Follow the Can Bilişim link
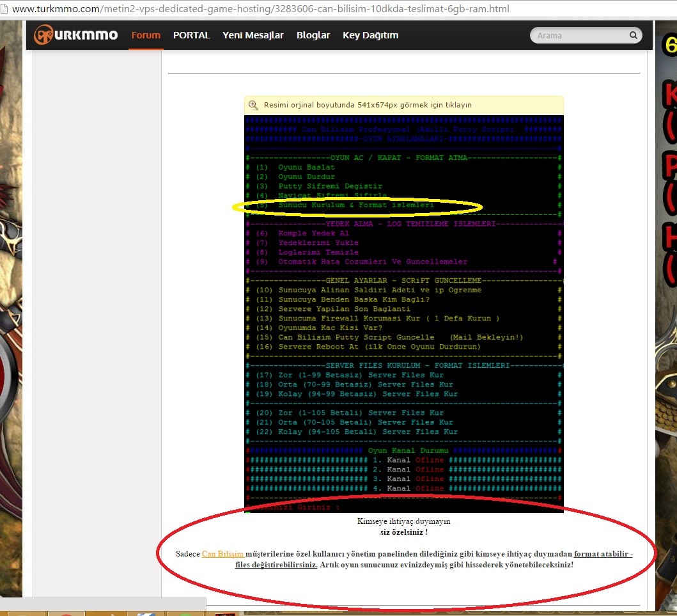This screenshot has width=677, height=616. coord(222,554)
